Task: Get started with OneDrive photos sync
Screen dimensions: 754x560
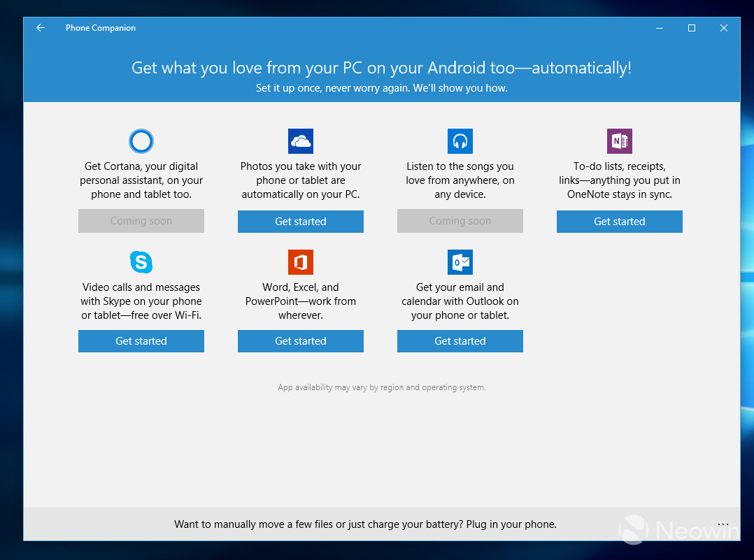Action: tap(301, 222)
